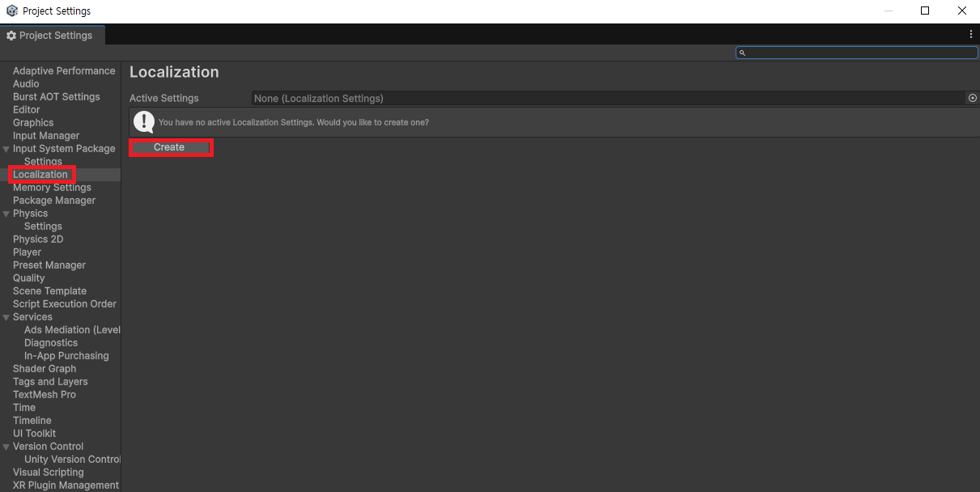Open Package Manager settings
The height and width of the screenshot is (492, 980).
54,201
